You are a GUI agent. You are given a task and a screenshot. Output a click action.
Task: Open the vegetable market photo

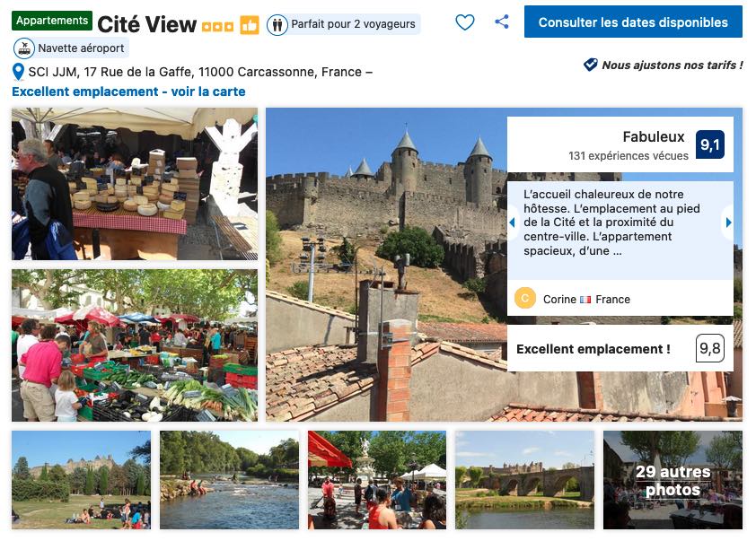[135, 345]
